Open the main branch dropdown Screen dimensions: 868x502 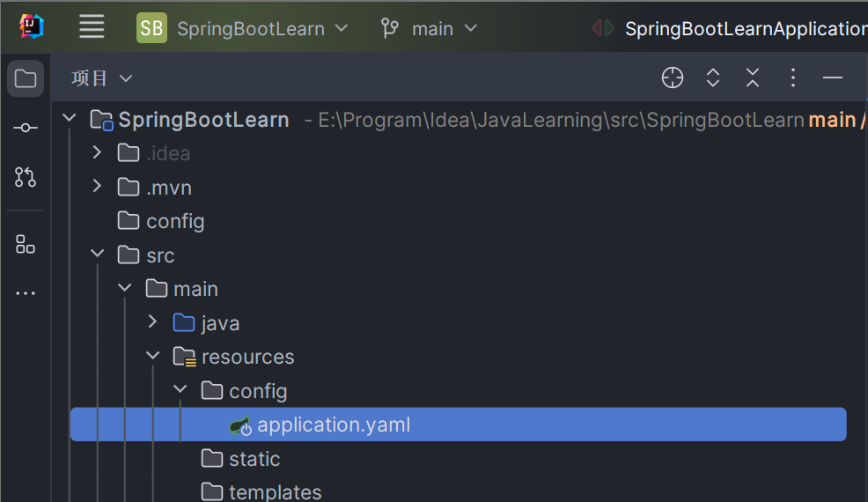tap(444, 29)
